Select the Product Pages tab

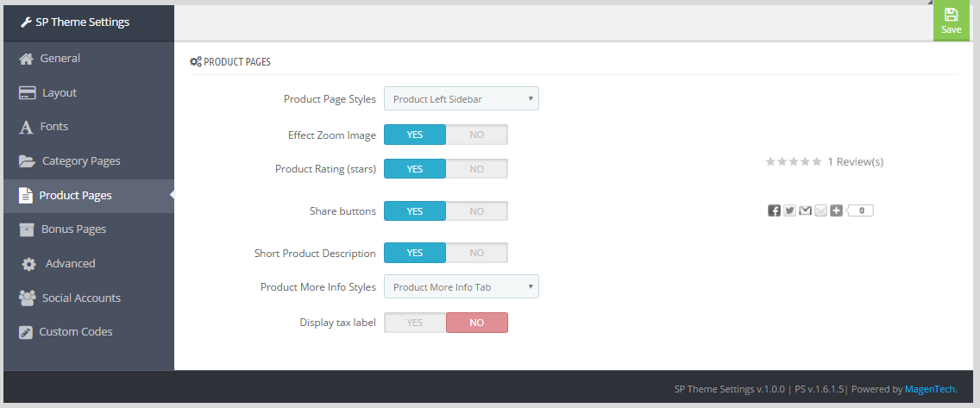[89, 196]
